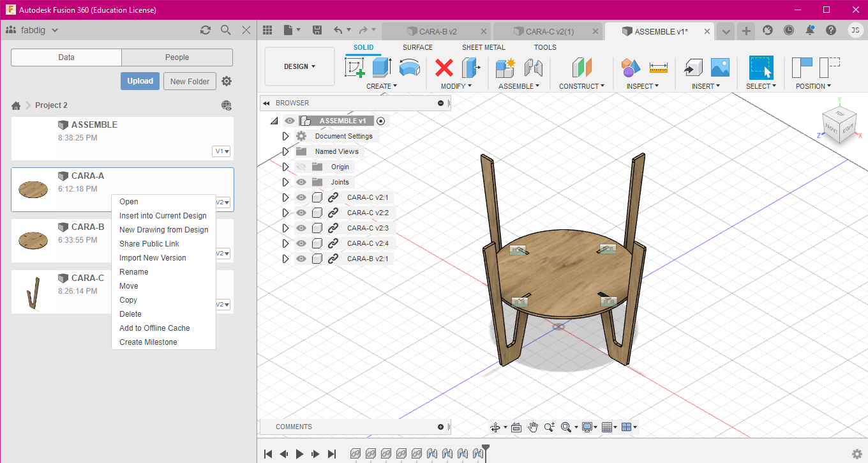Open the Insert Decal image icon
Screen dimensions: 868x463
[720, 68]
